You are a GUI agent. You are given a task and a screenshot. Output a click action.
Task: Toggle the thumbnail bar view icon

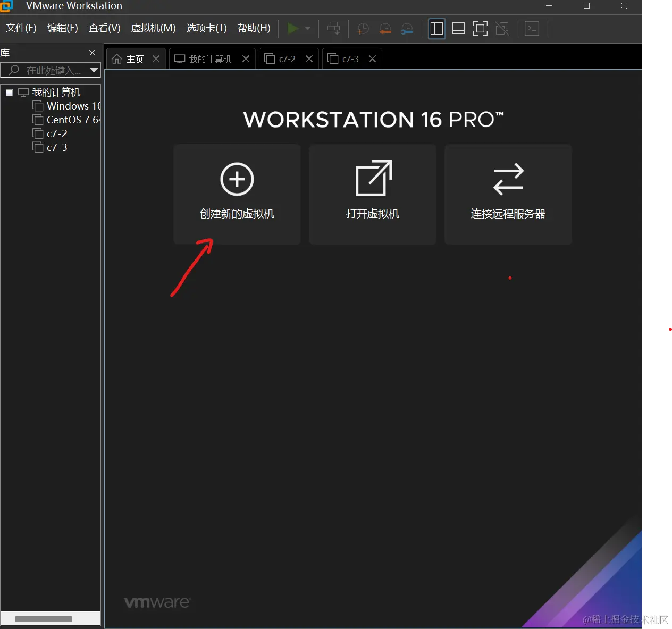458,28
